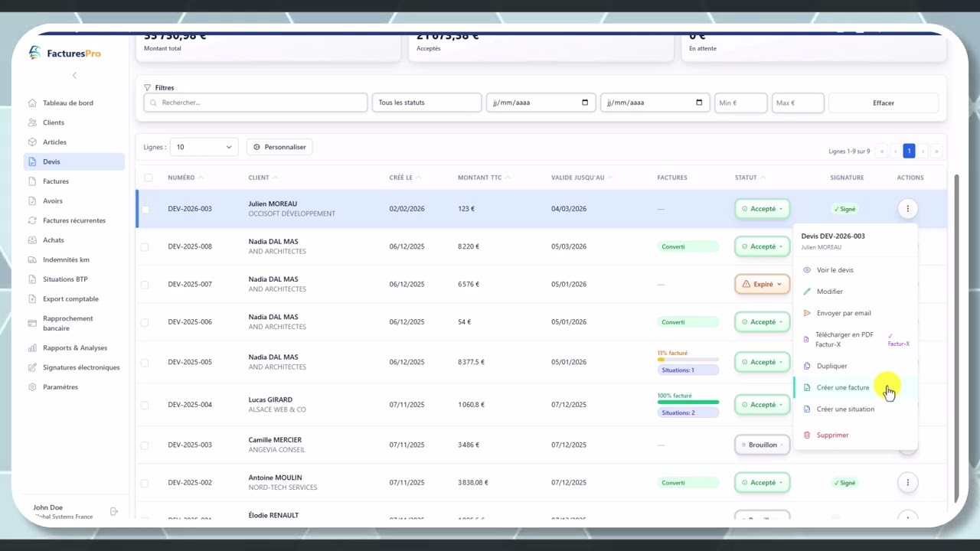Sort by the Numéro column header
This screenshot has width=980, height=551.
pyautogui.click(x=185, y=178)
